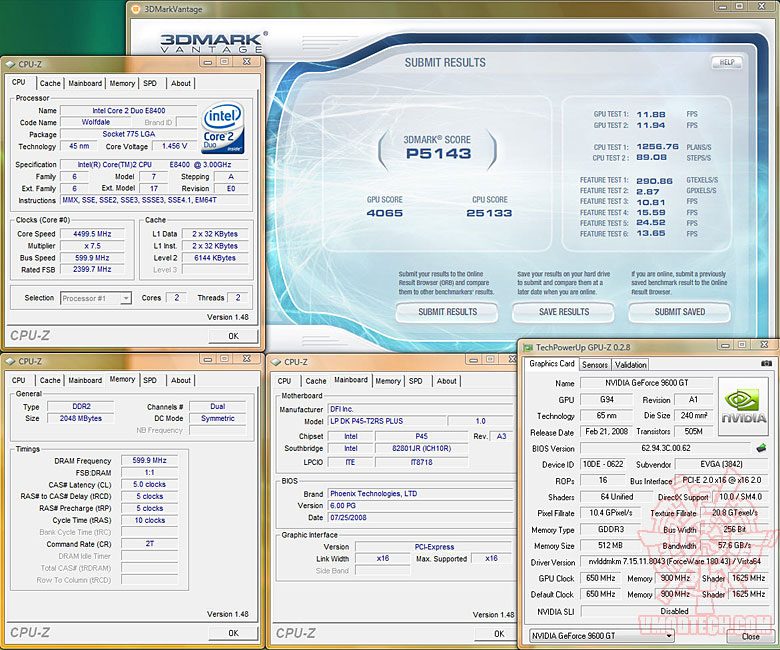780x650 pixels.
Task: Click the Rated FSB value 2399.7 MHz
Action: 92,269
